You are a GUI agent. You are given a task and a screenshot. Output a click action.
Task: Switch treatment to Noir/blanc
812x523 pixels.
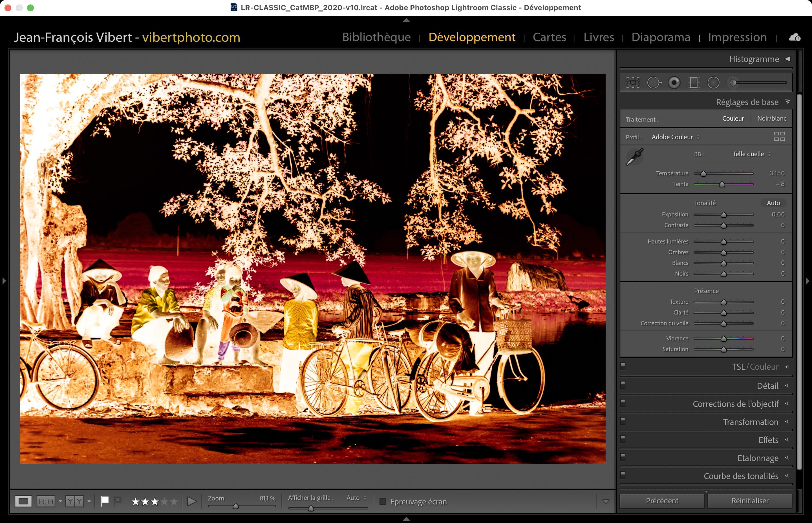(x=772, y=119)
